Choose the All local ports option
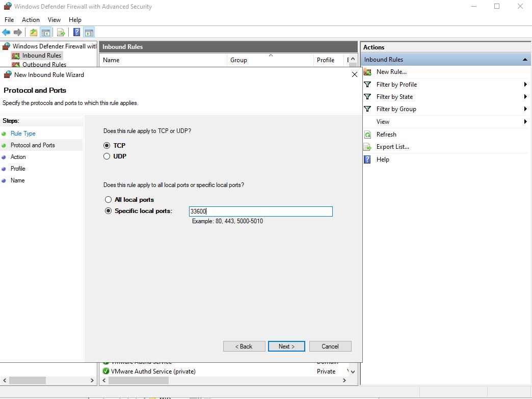This screenshot has width=532, height=399. pyautogui.click(x=108, y=200)
